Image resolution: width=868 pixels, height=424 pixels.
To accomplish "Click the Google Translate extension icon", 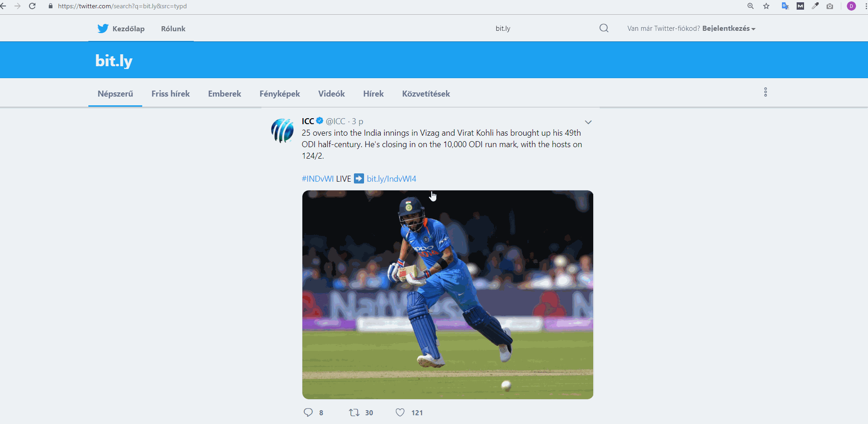I will [x=785, y=6].
